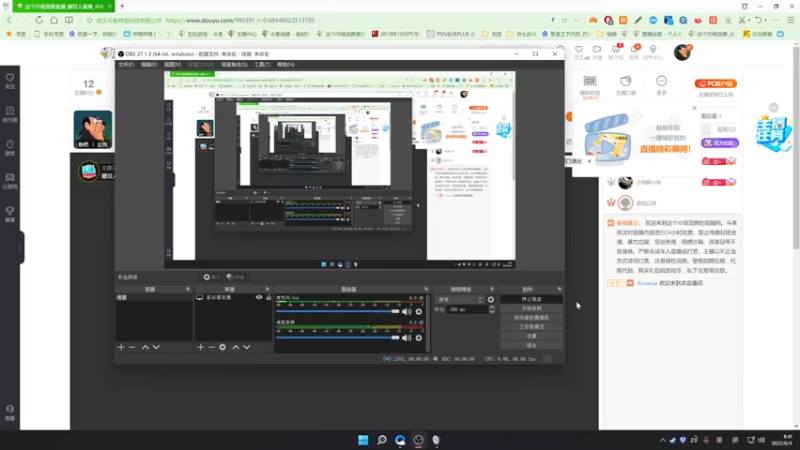Remove the selected scene in OBS
800x450 pixels.
click(132, 347)
